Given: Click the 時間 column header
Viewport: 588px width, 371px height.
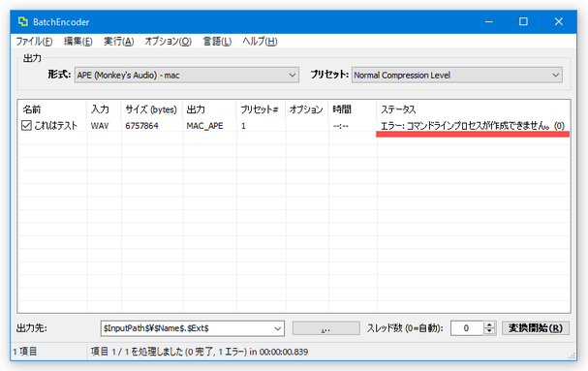Looking at the screenshot, I should [353, 109].
